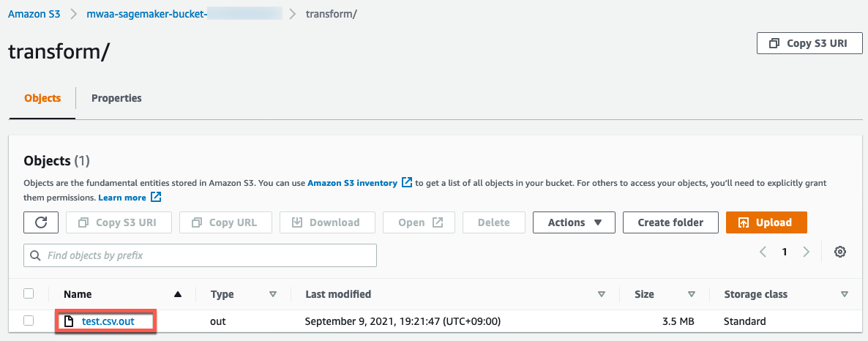
Task: Click the Copy S3 URI button in header
Action: [809, 43]
